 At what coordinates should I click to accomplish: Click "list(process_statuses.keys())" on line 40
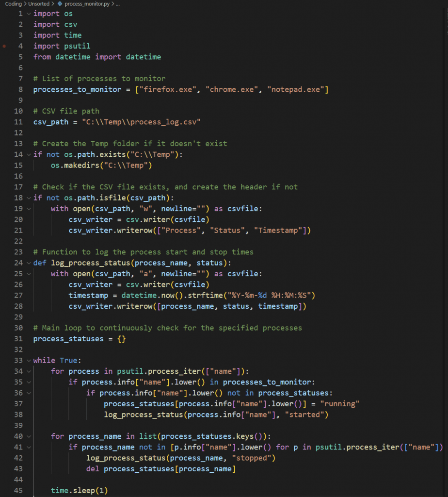[203, 436]
